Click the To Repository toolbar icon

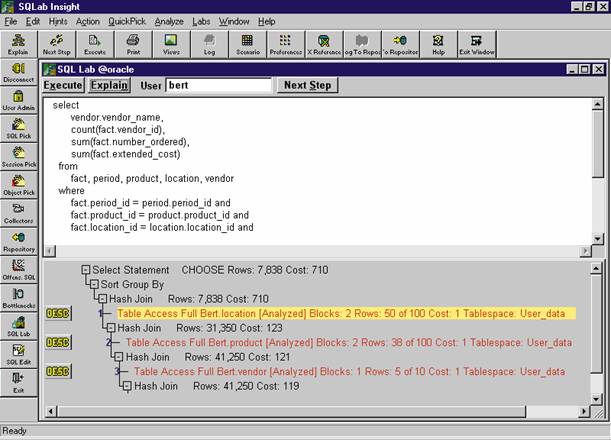pyautogui.click(x=400, y=45)
